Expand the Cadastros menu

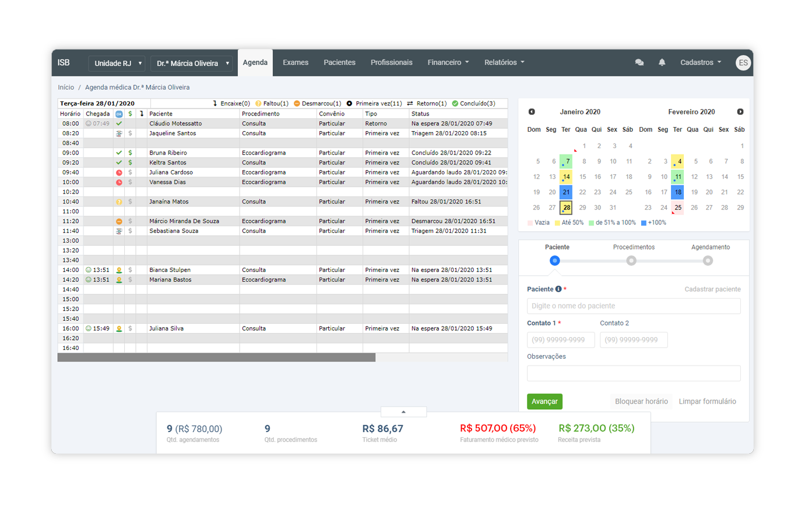pos(701,62)
